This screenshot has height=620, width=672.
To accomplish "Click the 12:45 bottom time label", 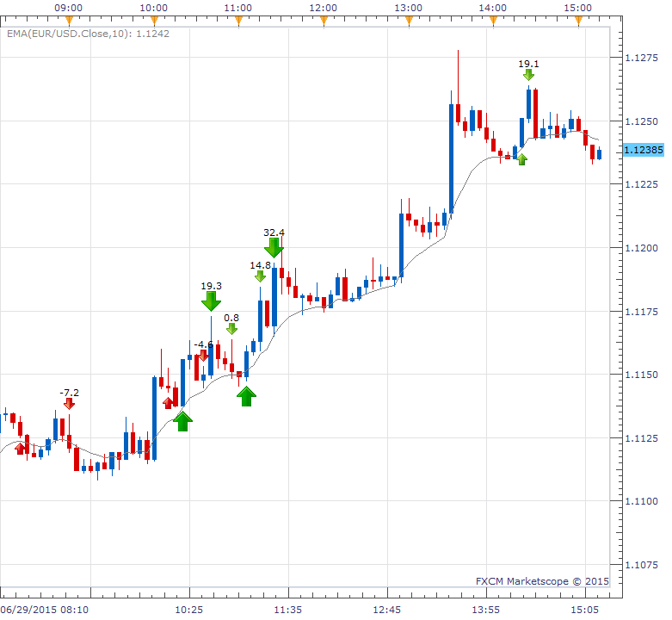I will coord(387,610).
